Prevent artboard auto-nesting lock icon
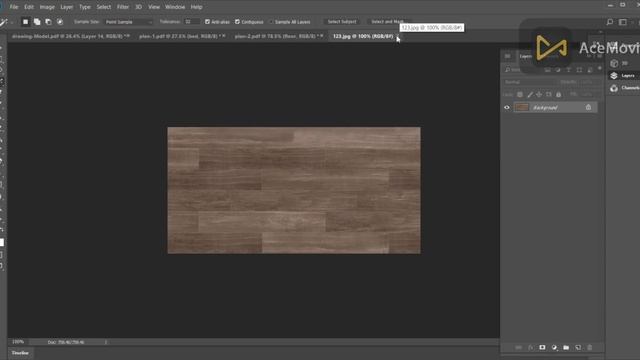The height and width of the screenshot is (360, 640). (x=549, y=95)
